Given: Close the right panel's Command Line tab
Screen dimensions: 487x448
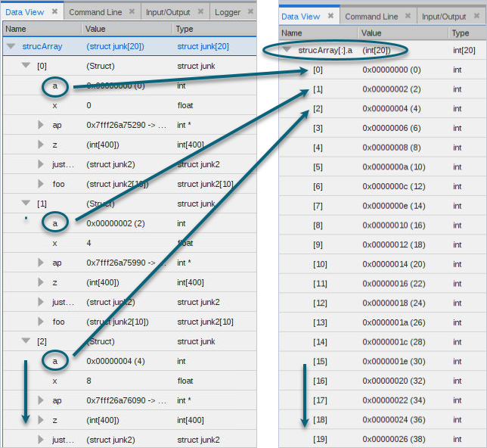Looking at the screenshot, I should pos(408,16).
